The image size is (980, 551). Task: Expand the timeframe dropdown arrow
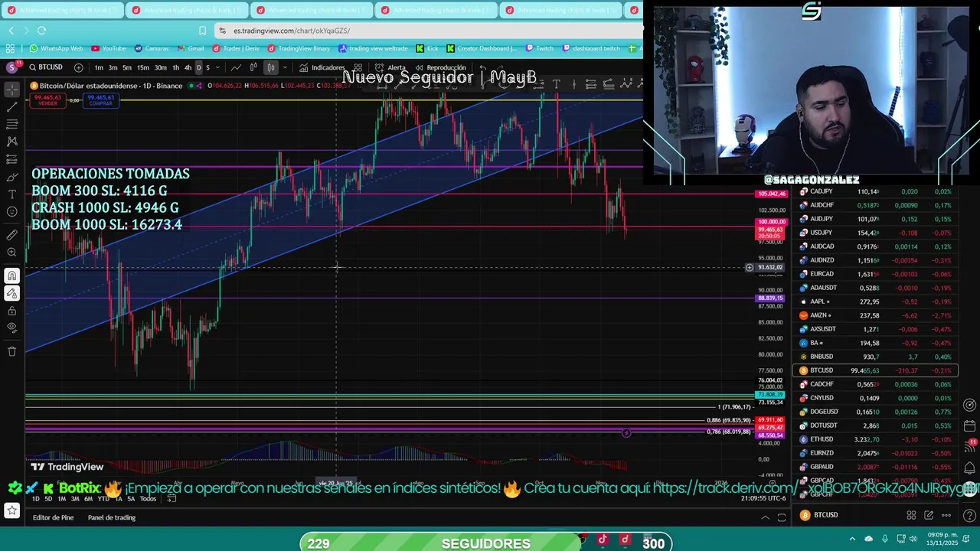(x=217, y=67)
